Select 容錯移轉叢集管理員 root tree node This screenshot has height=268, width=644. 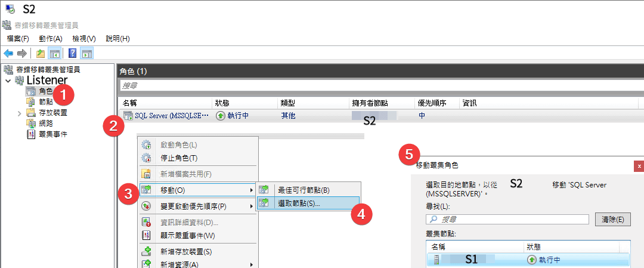pos(48,69)
